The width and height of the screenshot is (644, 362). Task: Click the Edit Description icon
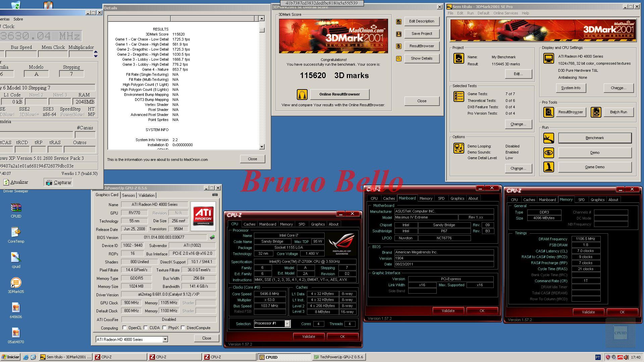tap(399, 21)
